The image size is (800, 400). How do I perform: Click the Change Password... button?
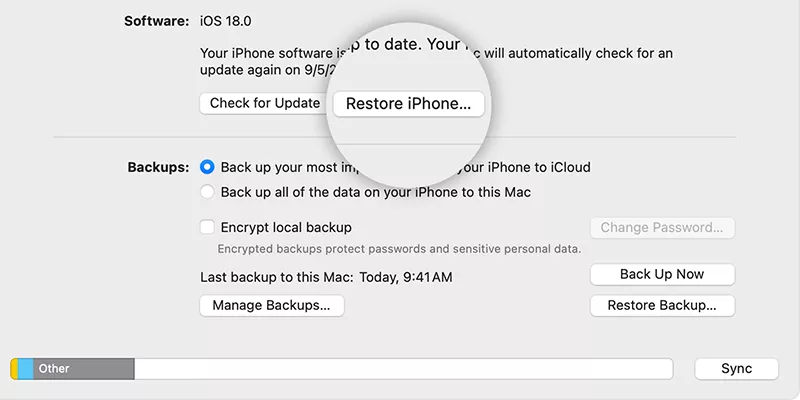click(662, 227)
